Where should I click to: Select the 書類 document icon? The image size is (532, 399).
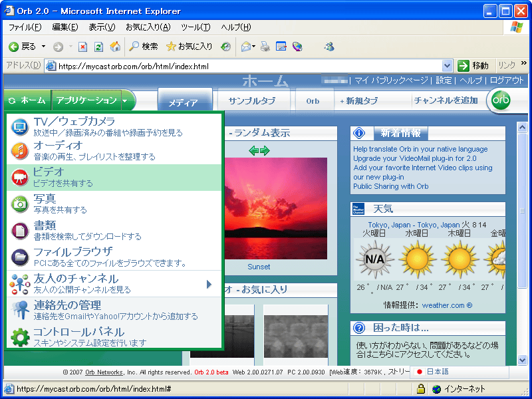point(20,231)
